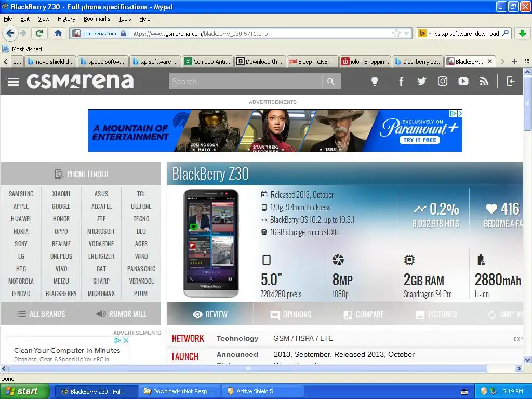Open GSMArena YouTube icon

click(463, 81)
